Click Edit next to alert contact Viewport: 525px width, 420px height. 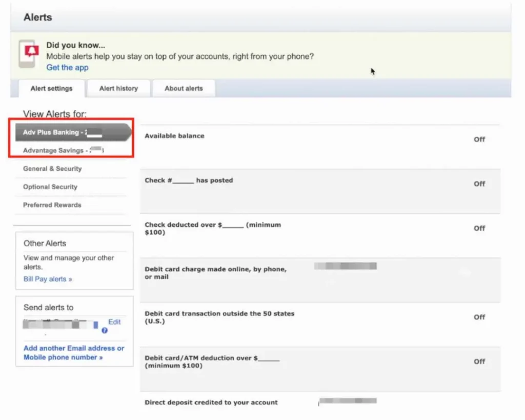coord(114,322)
